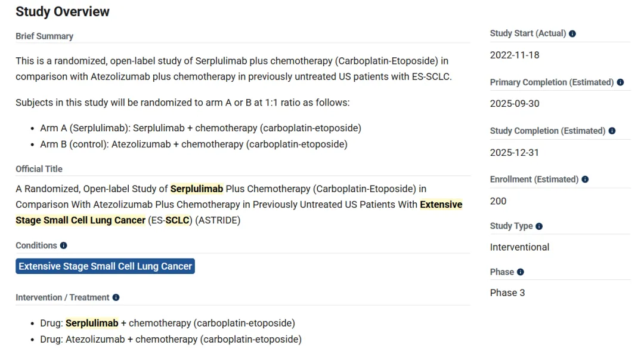Click the info icon beside Study Start (Actual)
Viewport: 644px width, 348px height.
pos(572,34)
